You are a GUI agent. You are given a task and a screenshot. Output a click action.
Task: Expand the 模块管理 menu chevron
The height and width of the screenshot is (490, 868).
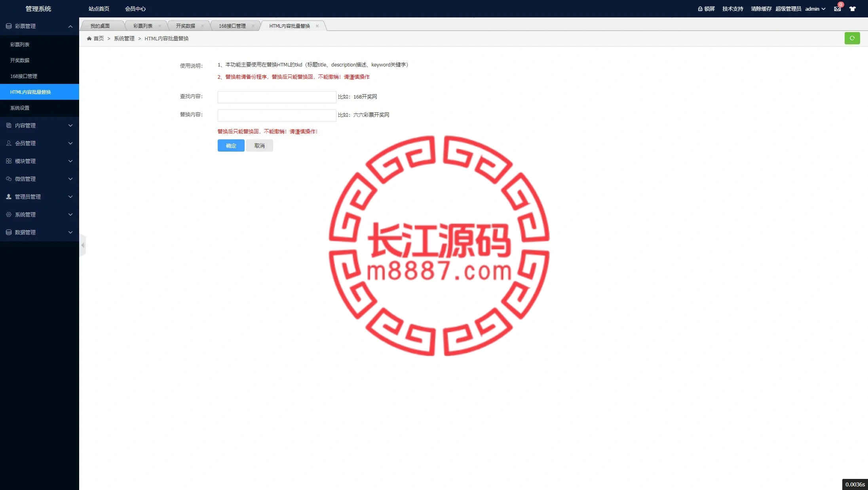click(70, 161)
